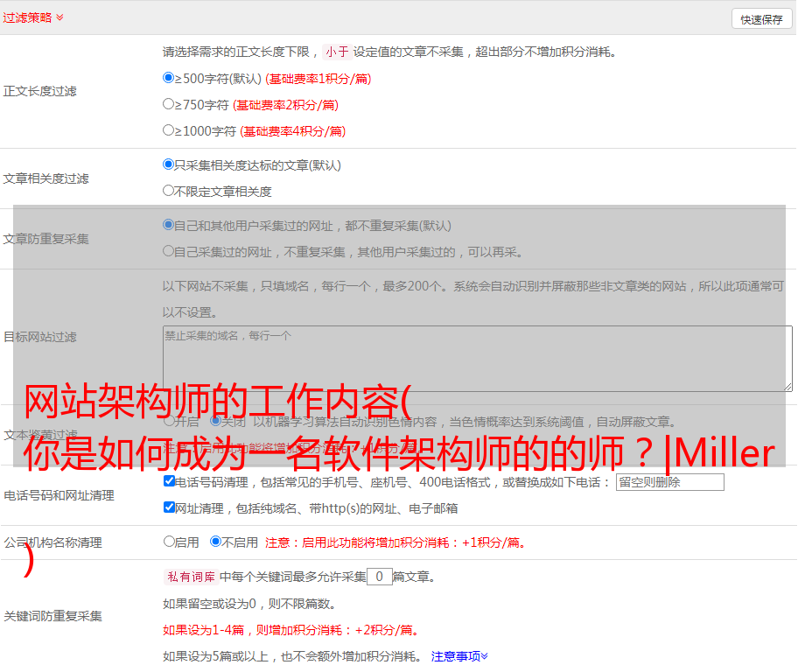Collapse the 过滤策略 section chevron
Image resolution: width=798 pixels, height=672 pixels.
click(x=59, y=17)
